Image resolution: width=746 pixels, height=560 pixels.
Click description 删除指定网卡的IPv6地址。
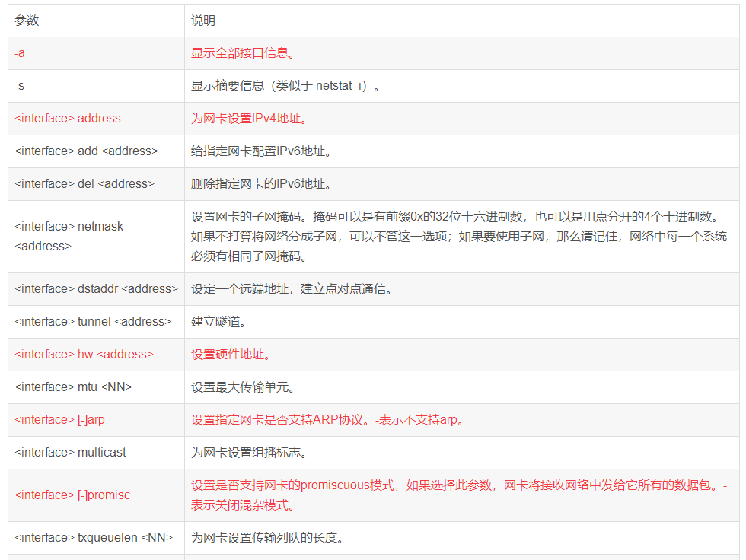click(261, 184)
